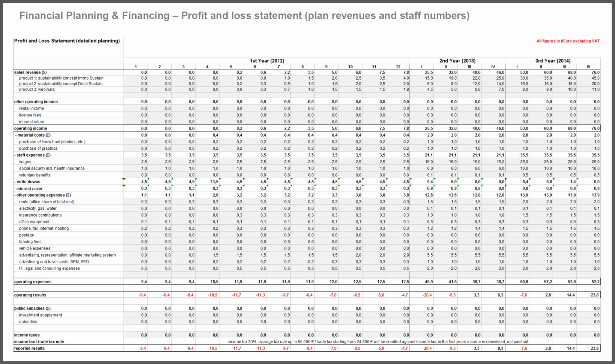Select the 2nd Year (2013) column header
The height and width of the screenshot is (364, 615).
click(x=457, y=60)
